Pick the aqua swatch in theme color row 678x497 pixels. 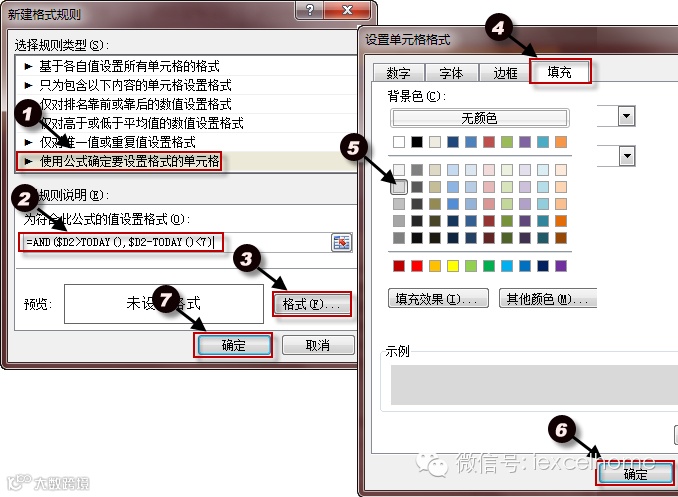(543, 142)
